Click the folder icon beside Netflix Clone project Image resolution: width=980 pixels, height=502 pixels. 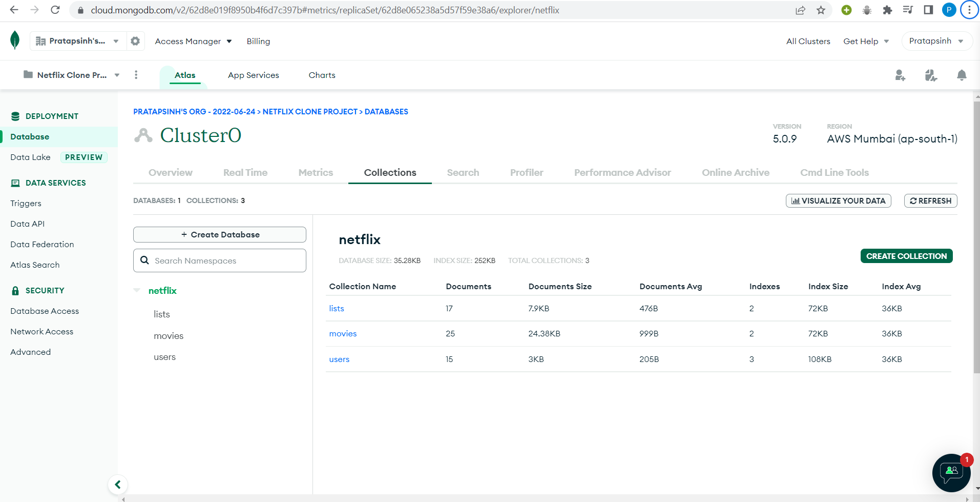coord(29,75)
